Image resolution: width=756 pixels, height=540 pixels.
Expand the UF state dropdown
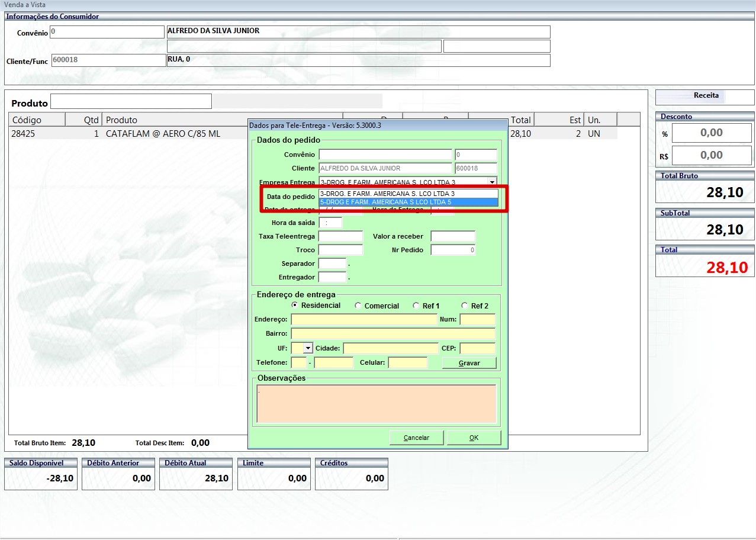(x=308, y=348)
